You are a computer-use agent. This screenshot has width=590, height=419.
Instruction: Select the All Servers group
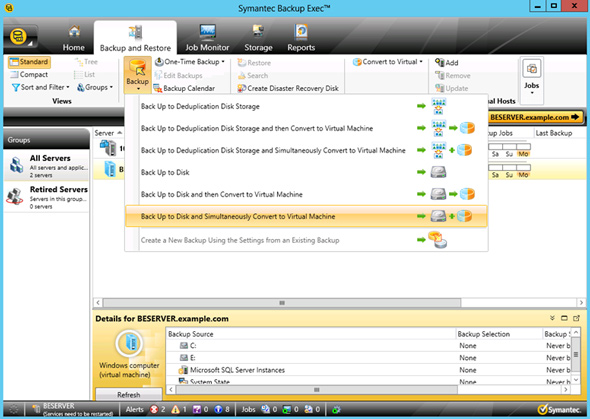click(47, 165)
